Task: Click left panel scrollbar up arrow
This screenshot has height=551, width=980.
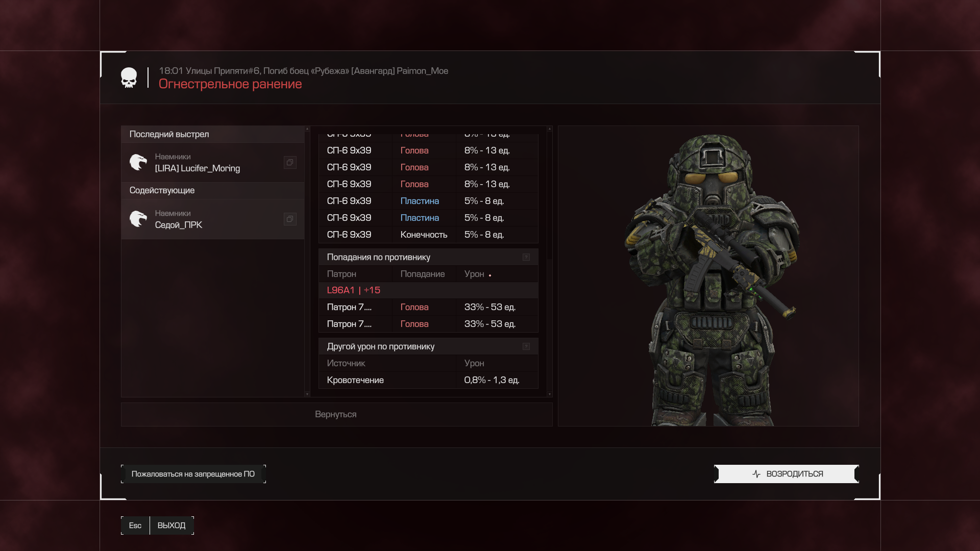Action: (307, 129)
